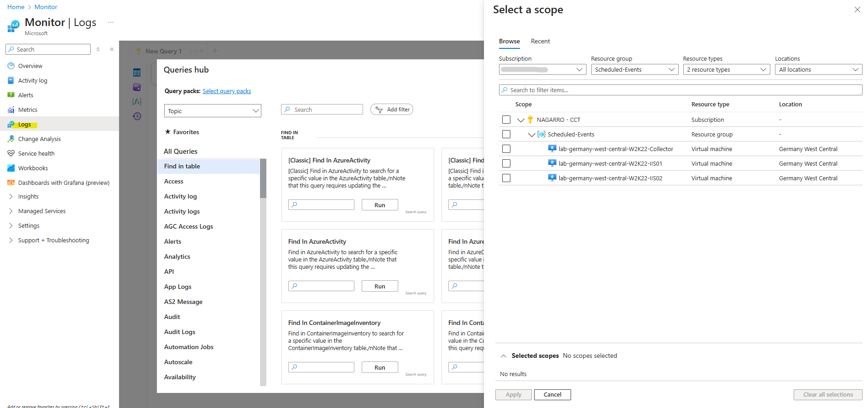Image resolution: width=868 pixels, height=408 pixels.
Task: Click the sidebar Search box
Action: pyautogui.click(x=48, y=49)
